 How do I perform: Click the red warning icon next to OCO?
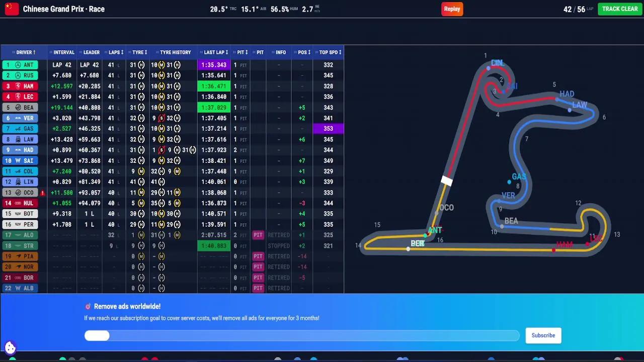pyautogui.click(x=43, y=193)
